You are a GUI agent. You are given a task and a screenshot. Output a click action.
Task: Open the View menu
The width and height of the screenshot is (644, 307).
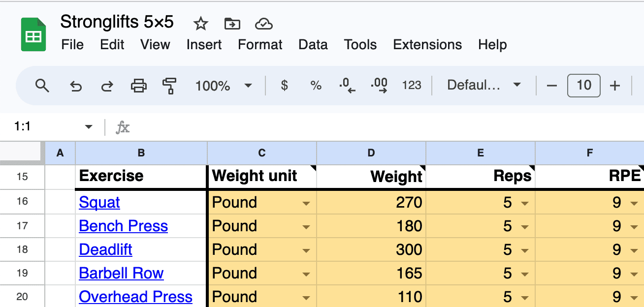click(x=155, y=45)
